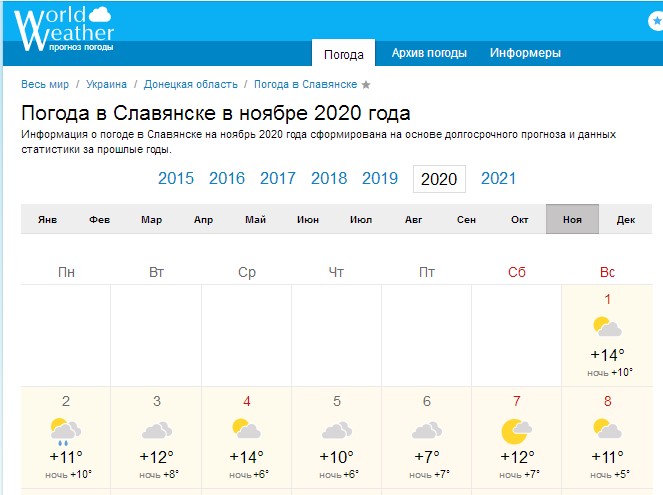The image size is (663, 495).
Task: Click the November 1 partly cloudy icon
Action: click(607, 327)
